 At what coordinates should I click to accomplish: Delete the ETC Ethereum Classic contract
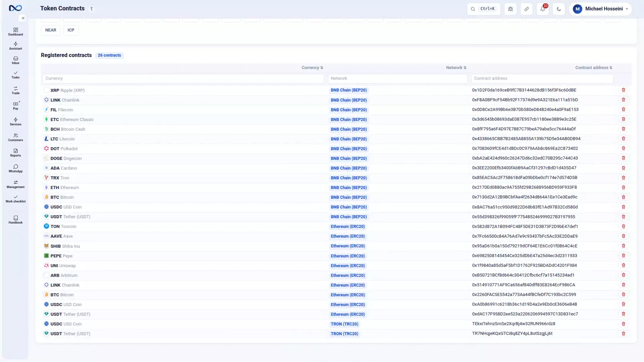(x=623, y=119)
